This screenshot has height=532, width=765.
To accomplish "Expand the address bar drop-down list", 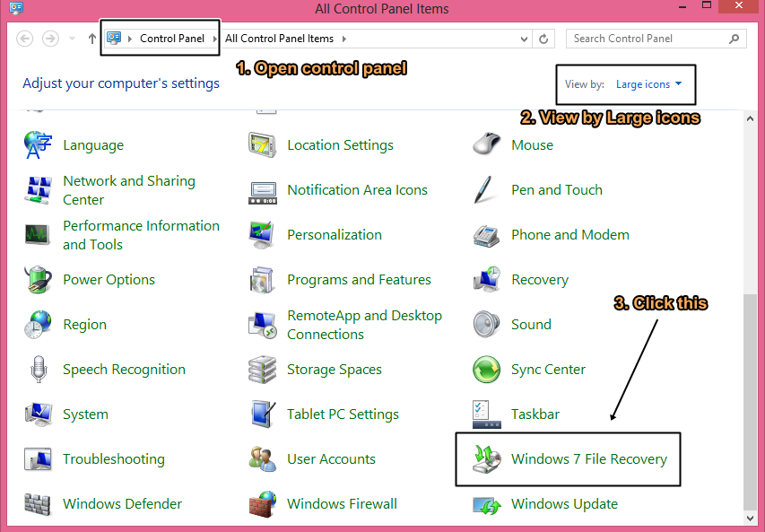I will [x=522, y=39].
